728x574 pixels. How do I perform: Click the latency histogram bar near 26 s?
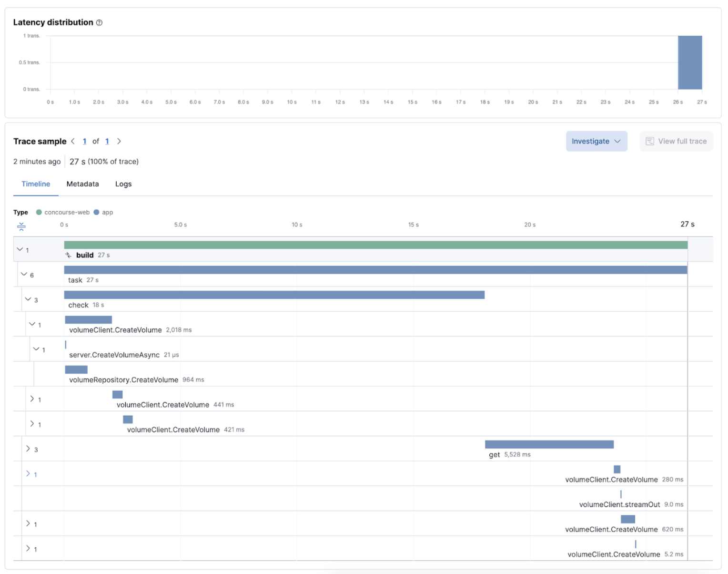tap(689, 62)
